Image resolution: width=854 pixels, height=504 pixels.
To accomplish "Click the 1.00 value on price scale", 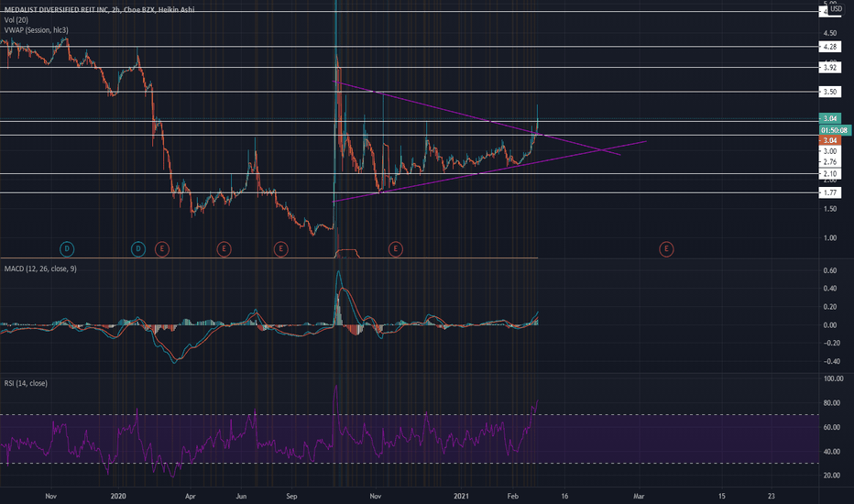I will (x=830, y=237).
